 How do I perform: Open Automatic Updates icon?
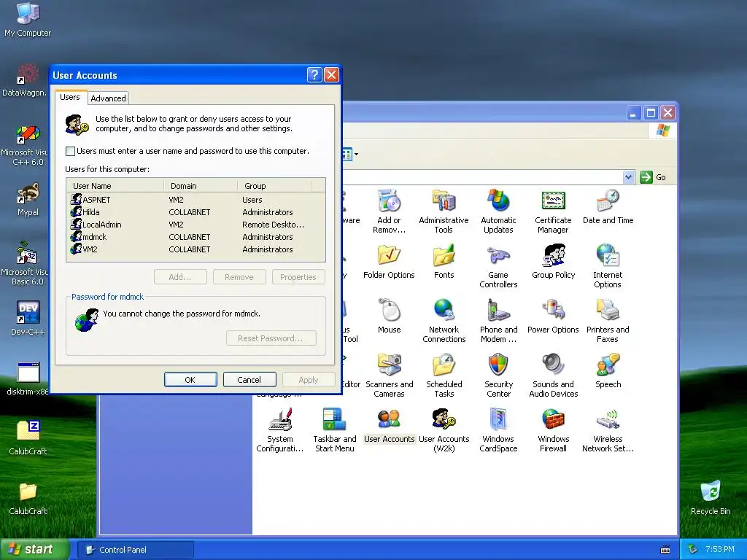tap(498, 211)
